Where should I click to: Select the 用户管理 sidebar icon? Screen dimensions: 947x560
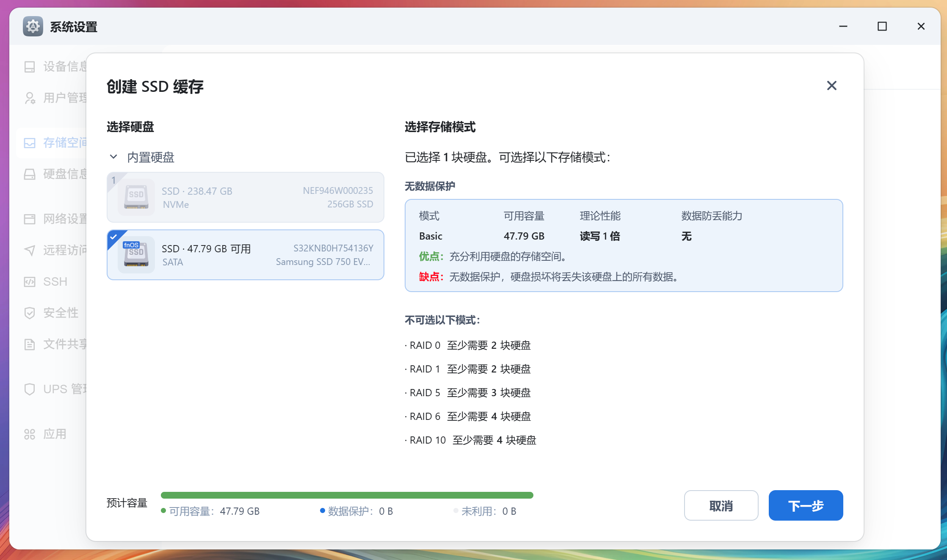point(30,98)
